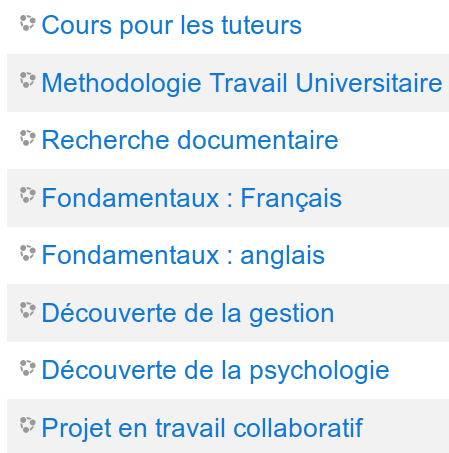
Task: Click the icon beside Recherche documentaire
Action: 27,138
